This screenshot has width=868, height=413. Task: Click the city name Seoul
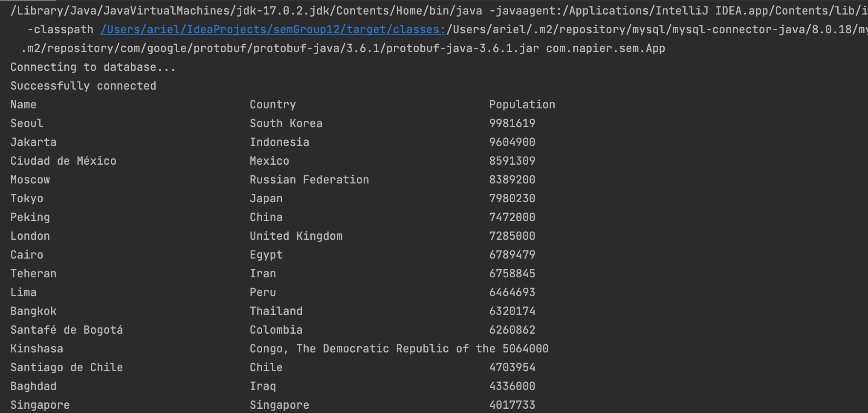[x=27, y=123]
